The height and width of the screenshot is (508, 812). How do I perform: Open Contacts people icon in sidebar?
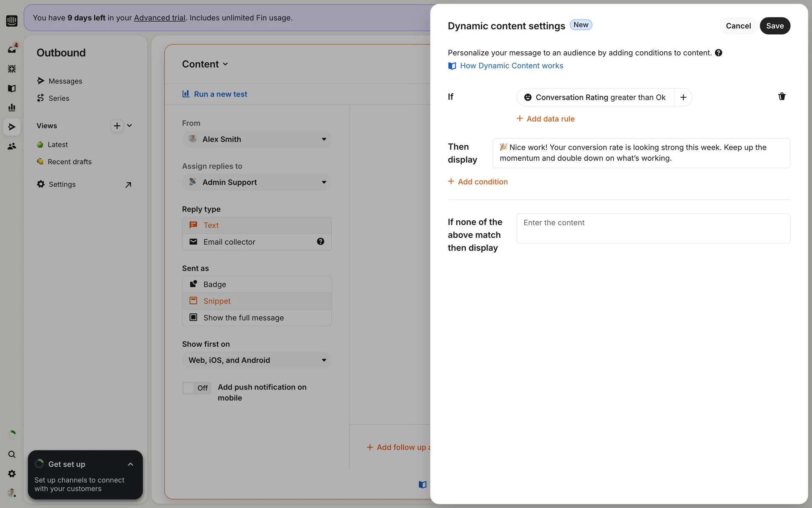tap(12, 146)
